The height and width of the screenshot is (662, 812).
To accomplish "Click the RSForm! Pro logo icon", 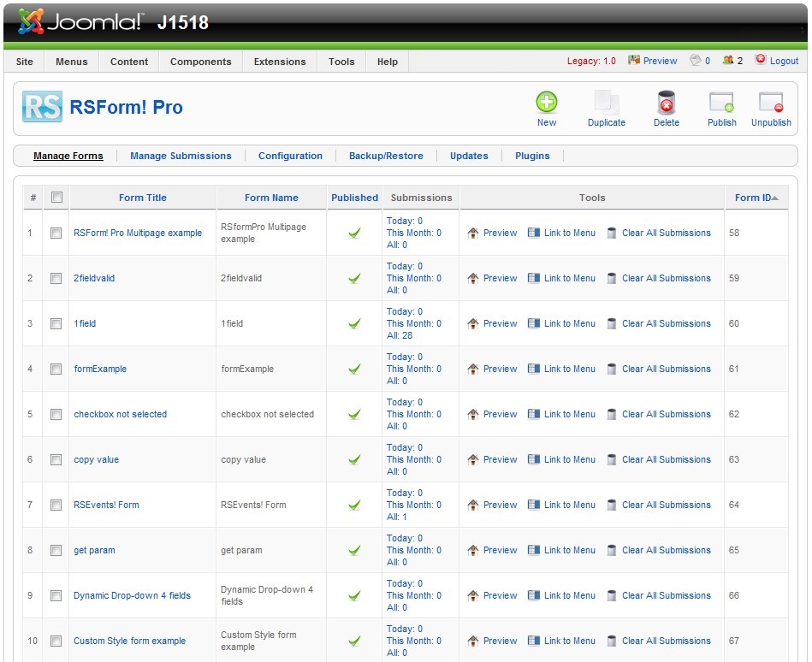I will pos(42,107).
